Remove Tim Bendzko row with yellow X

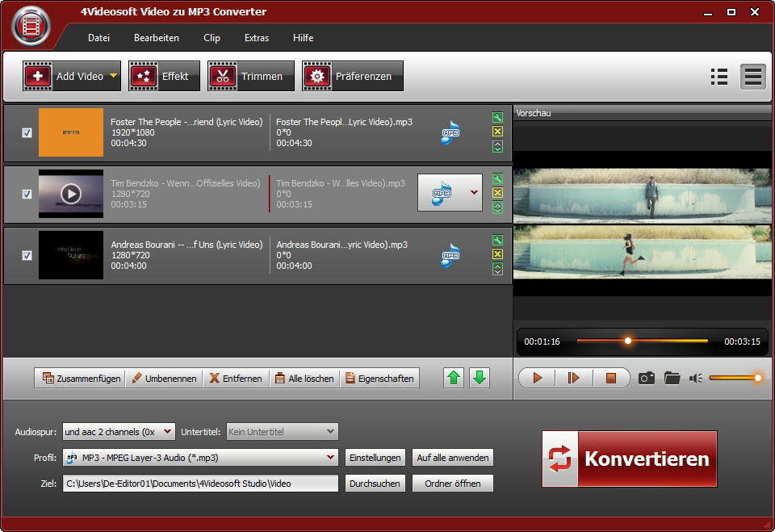[498, 193]
